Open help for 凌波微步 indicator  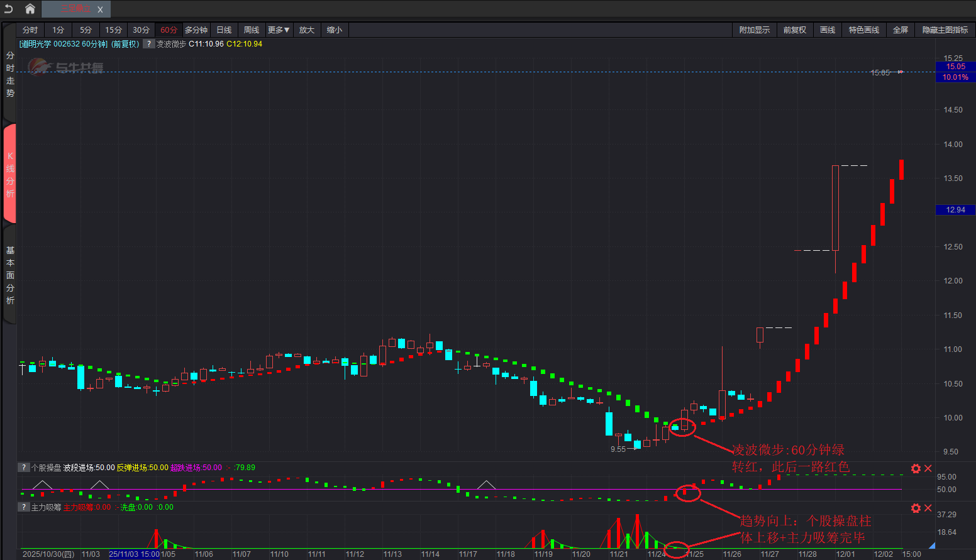tap(148, 44)
